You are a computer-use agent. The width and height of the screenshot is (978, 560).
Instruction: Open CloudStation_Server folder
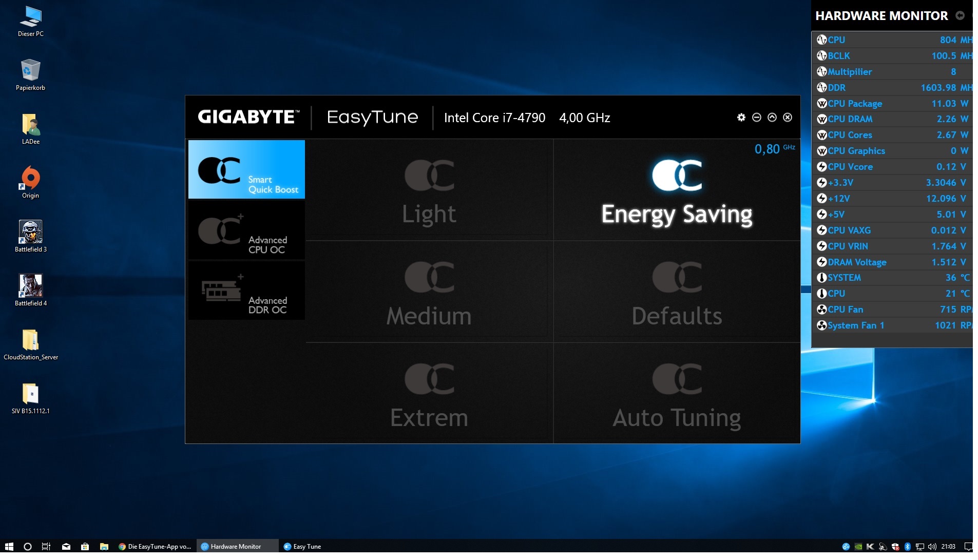pos(30,344)
